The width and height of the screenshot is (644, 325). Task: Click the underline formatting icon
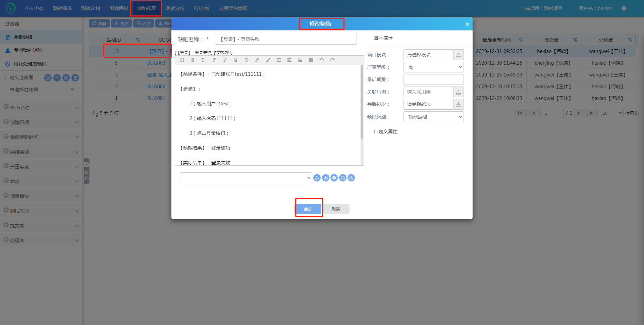[x=235, y=60]
